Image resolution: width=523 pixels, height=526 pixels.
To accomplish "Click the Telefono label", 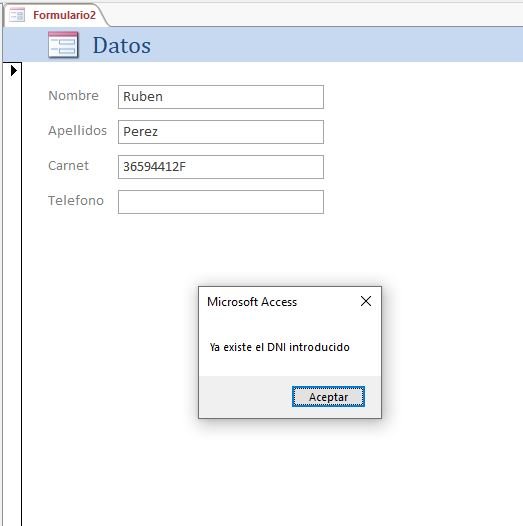I will click(76, 200).
